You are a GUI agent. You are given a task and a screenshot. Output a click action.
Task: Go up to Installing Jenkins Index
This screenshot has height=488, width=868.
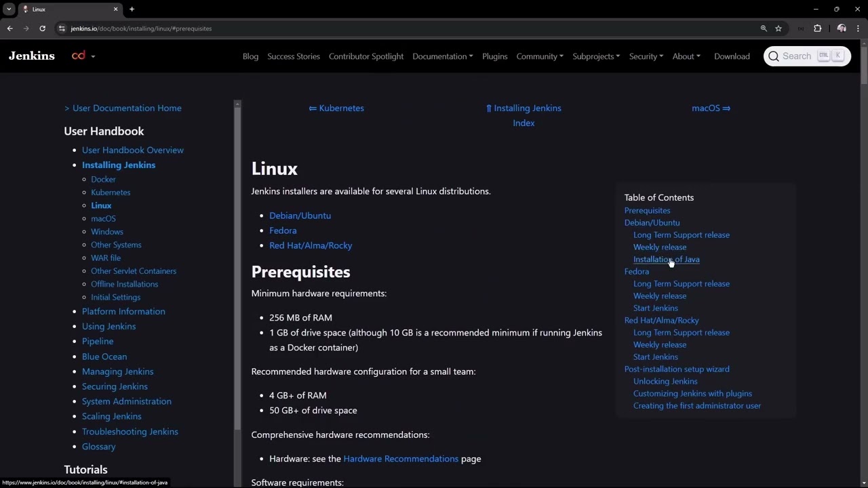524,115
